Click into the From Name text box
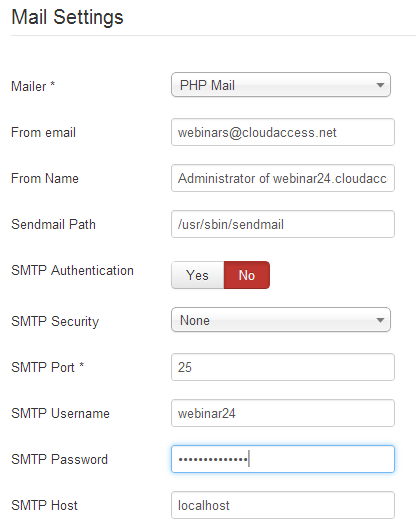The height and width of the screenshot is (531, 416). tap(283, 178)
